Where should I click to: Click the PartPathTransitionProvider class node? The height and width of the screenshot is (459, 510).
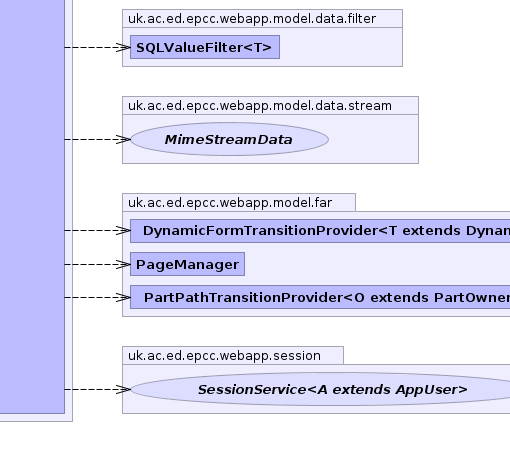tap(320, 297)
